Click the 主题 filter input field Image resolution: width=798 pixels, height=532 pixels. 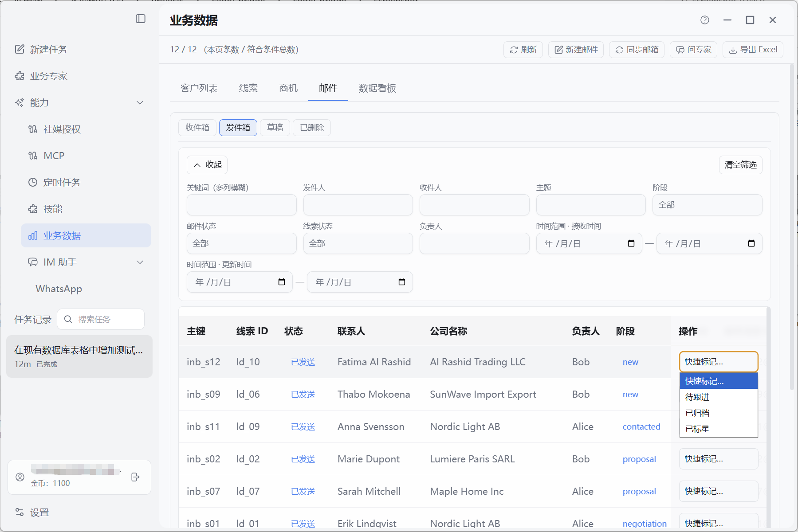pos(591,205)
